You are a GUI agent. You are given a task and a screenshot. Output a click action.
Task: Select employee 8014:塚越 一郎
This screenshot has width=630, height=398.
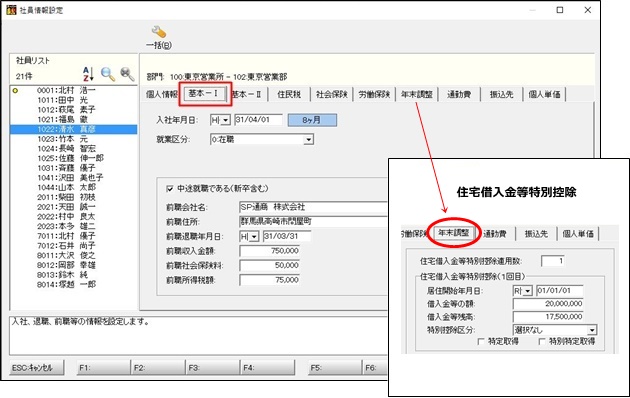(x=66, y=284)
